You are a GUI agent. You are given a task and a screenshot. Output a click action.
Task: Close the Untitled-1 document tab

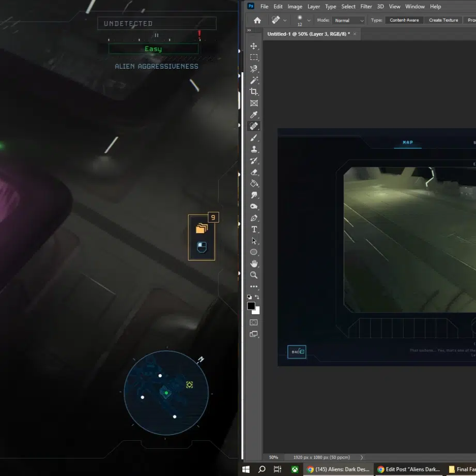coord(355,34)
